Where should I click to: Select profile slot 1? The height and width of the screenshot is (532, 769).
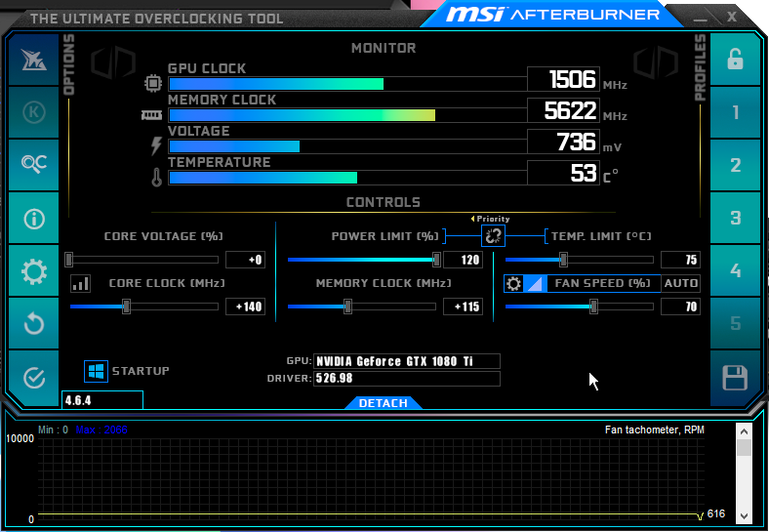click(x=735, y=112)
